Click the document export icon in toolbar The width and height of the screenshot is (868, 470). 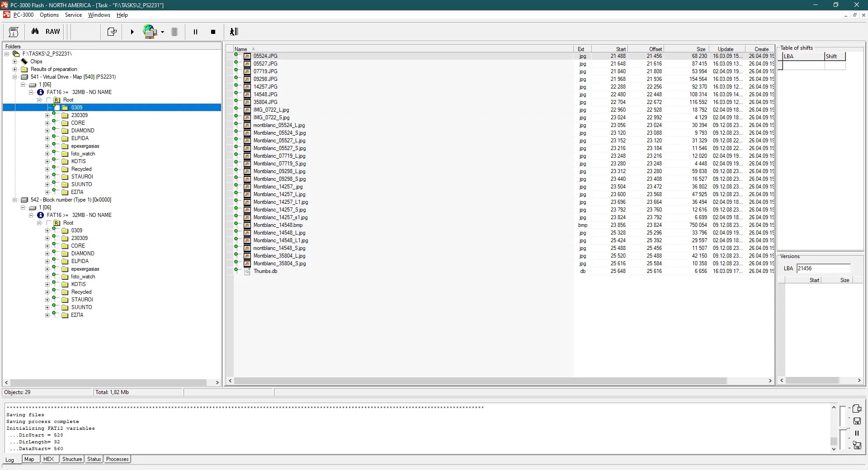tap(112, 32)
